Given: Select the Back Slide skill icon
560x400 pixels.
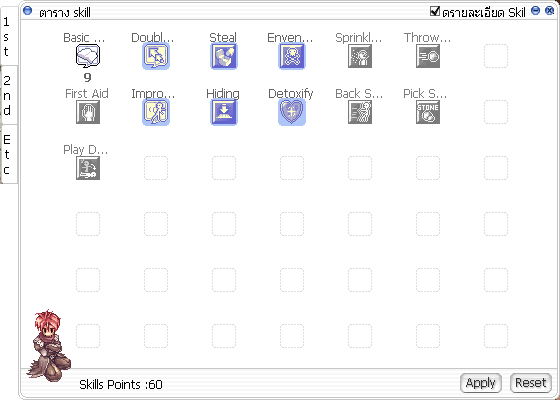Looking at the screenshot, I should click(360, 112).
